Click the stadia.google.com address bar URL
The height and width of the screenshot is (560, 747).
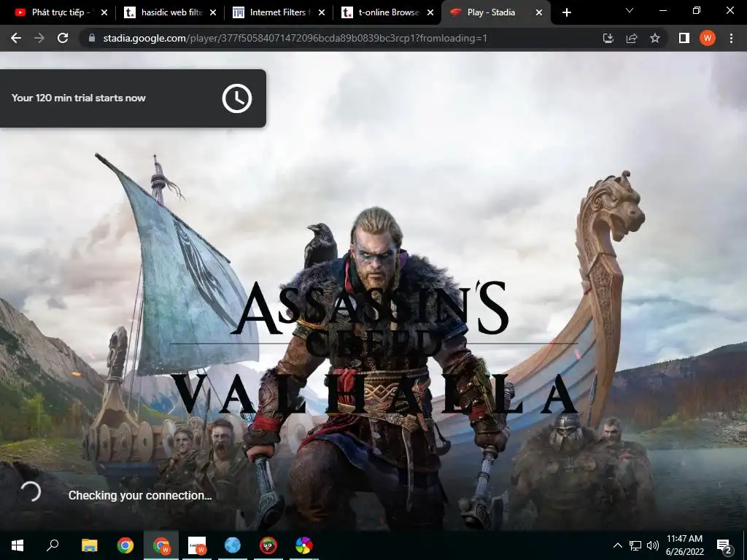coord(295,38)
